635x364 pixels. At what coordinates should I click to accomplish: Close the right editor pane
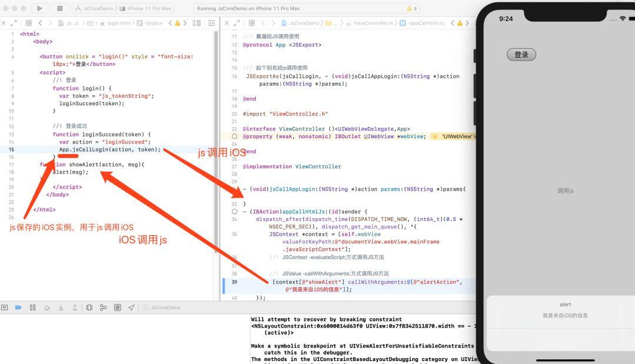[x=226, y=23]
